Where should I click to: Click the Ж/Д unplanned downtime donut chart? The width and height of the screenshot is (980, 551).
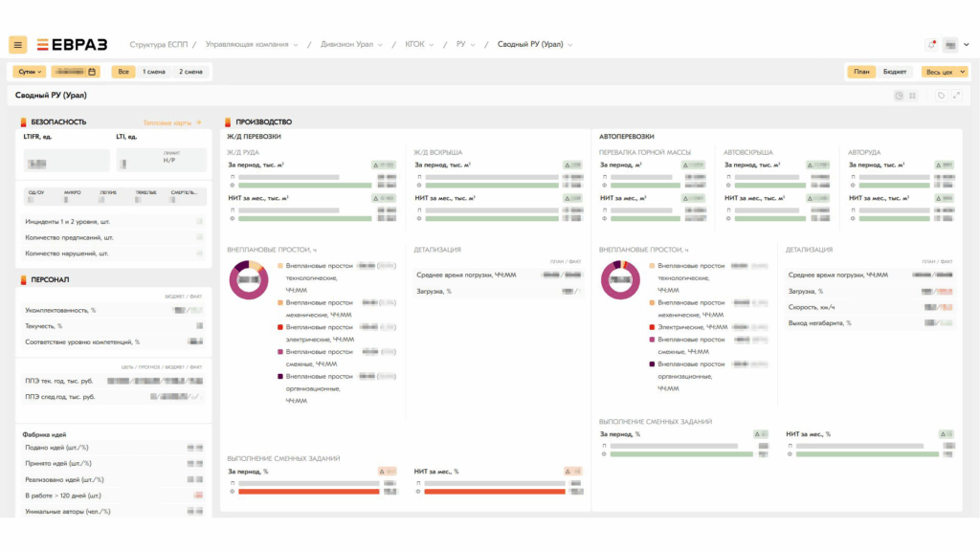tap(250, 280)
